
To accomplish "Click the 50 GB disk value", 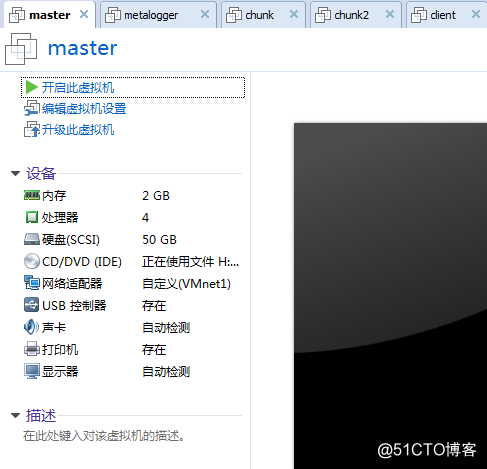I will pyautogui.click(x=159, y=240).
